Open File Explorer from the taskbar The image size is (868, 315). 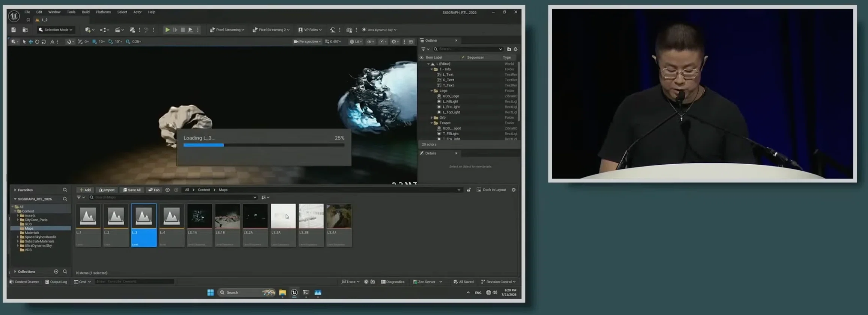click(x=282, y=292)
